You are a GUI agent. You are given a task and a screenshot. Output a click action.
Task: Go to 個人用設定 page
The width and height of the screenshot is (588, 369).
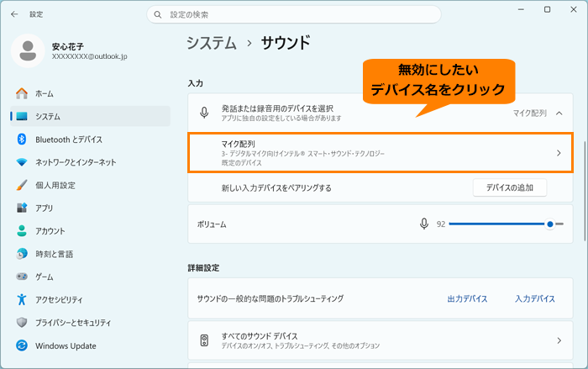click(91, 185)
